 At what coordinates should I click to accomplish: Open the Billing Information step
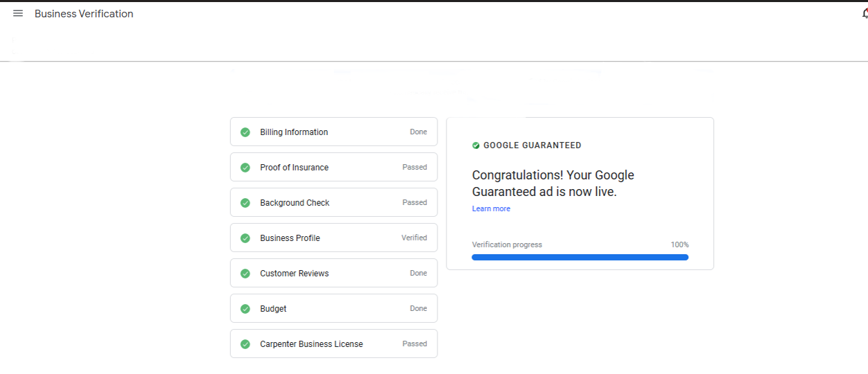click(333, 132)
